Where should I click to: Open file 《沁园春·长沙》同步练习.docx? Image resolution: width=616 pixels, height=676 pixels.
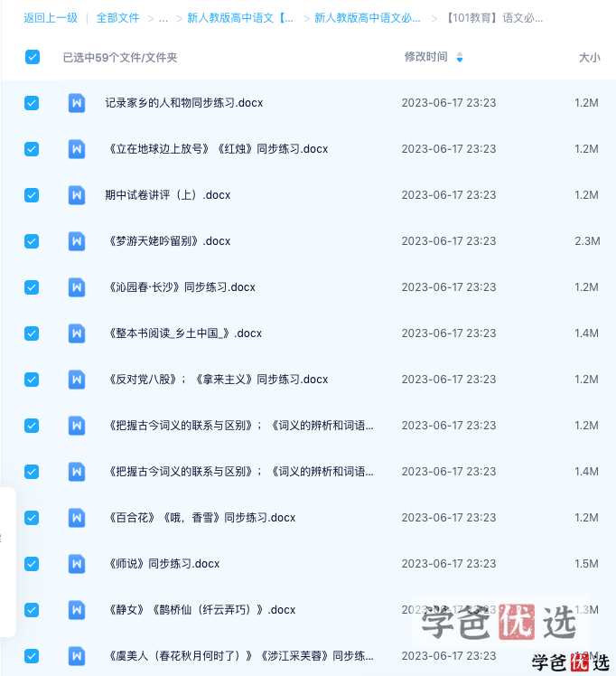(x=180, y=287)
